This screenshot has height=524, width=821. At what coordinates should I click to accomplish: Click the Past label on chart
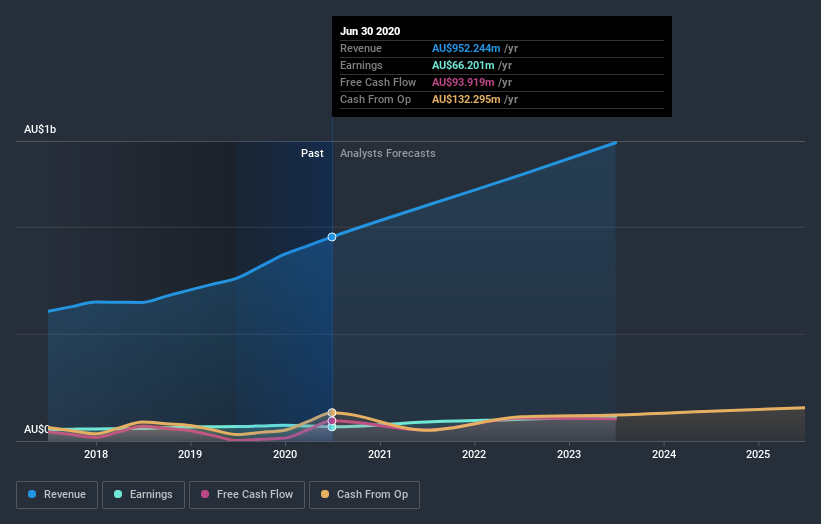click(x=312, y=153)
